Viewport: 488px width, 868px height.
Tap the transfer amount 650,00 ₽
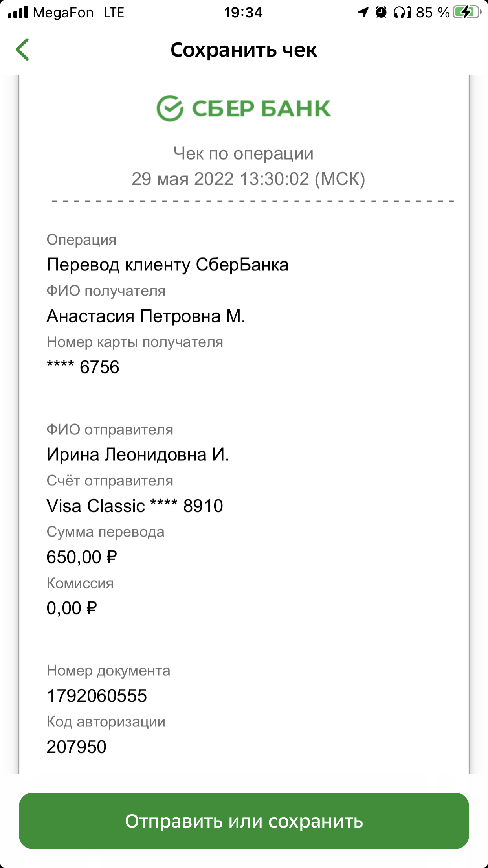[x=82, y=557]
